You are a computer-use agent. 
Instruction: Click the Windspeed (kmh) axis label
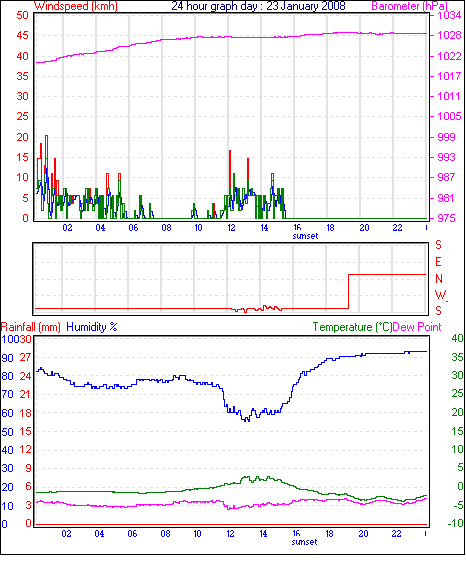[76, 6]
